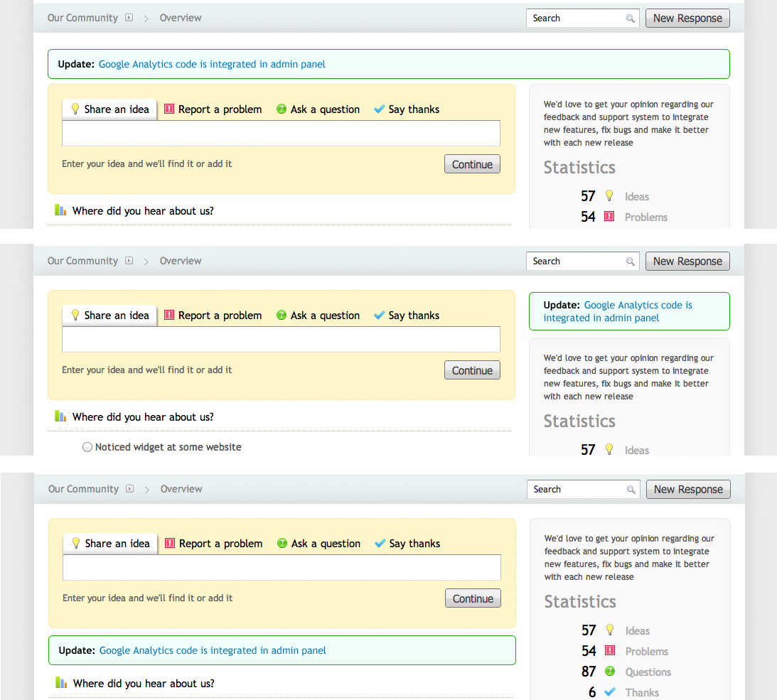Click the Overview breadcrumb in the middle mockup

pyautogui.click(x=181, y=262)
